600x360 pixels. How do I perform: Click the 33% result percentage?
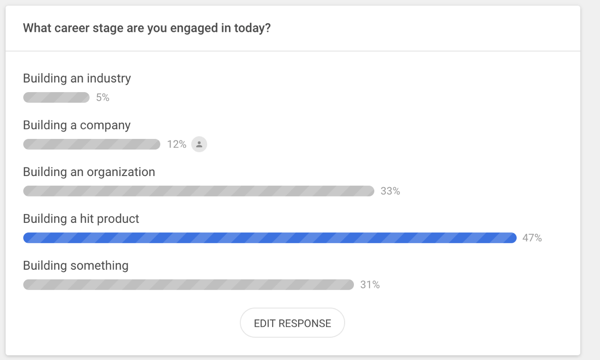coord(390,191)
